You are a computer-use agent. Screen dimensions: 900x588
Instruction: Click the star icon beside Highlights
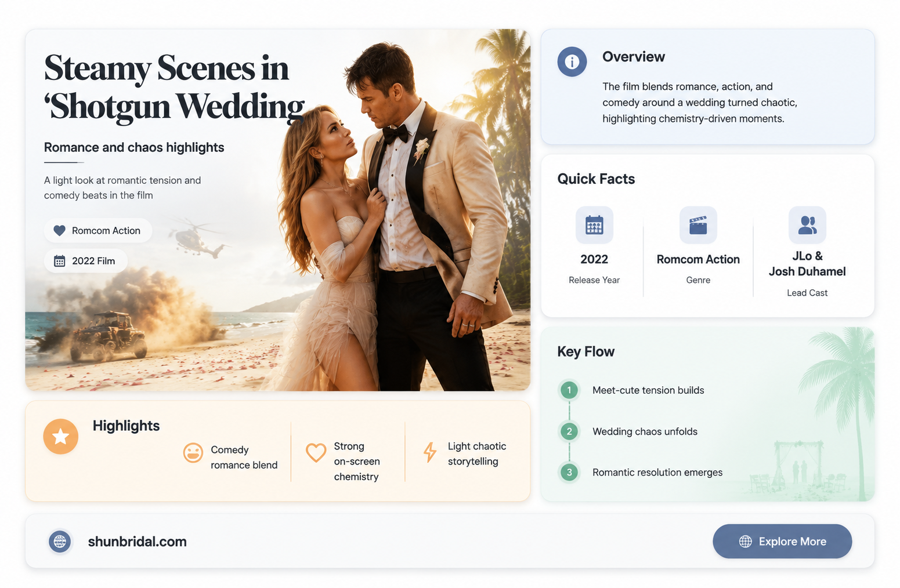(x=60, y=436)
